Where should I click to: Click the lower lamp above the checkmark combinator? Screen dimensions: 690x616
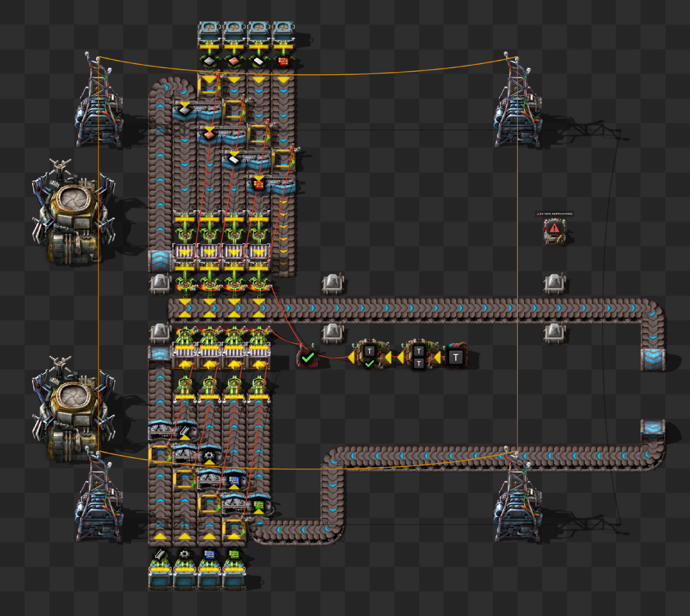[332, 333]
